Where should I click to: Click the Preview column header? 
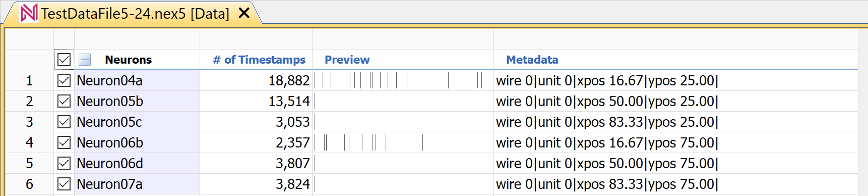(x=347, y=60)
